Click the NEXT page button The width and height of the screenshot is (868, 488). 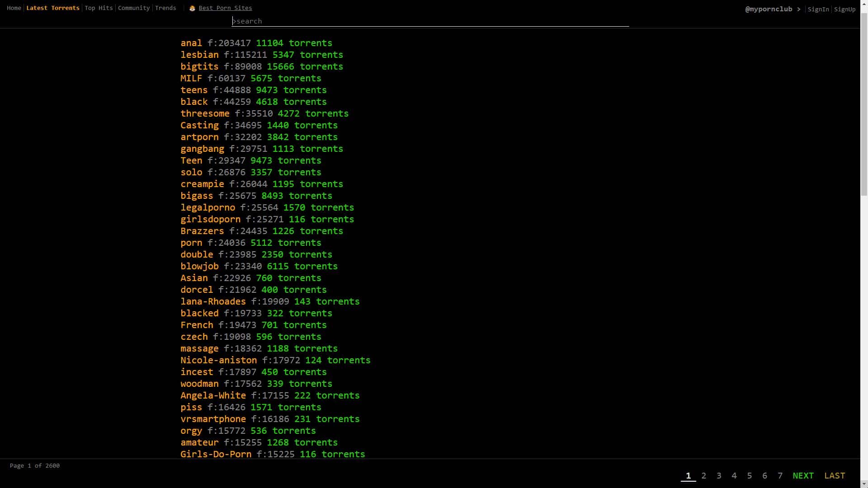pyautogui.click(x=803, y=476)
